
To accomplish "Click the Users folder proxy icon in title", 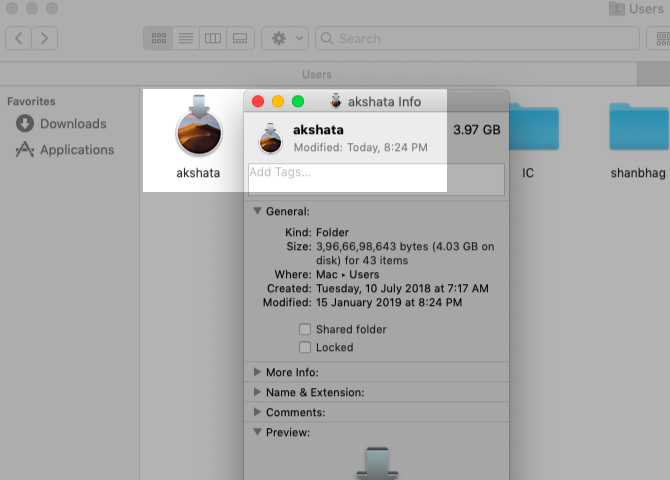I will point(617,9).
